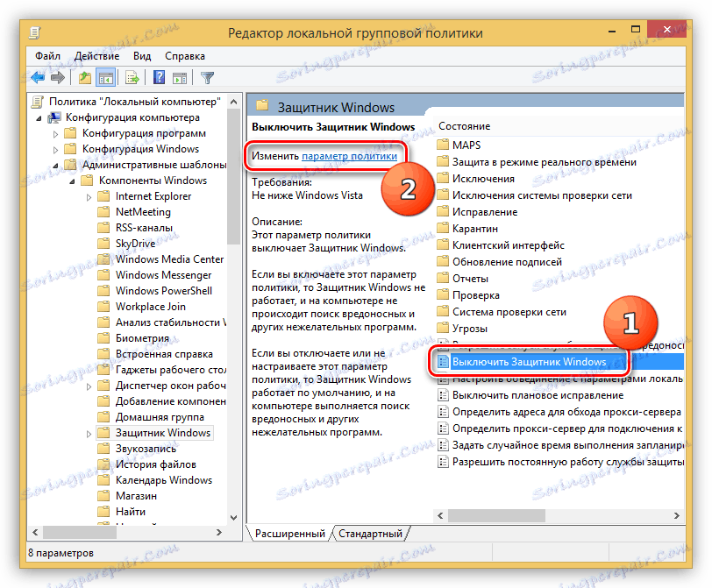
Task: Open Исключения системы проверки сети folder
Action: (542, 195)
